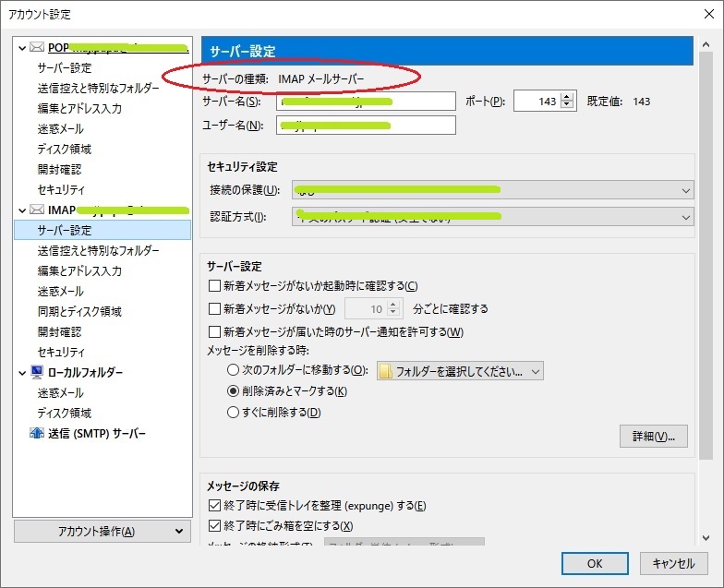The height and width of the screenshot is (588, 724).
Task: Enable 新着メッセージがないか起動時に確認する checkbox
Action: point(215,286)
